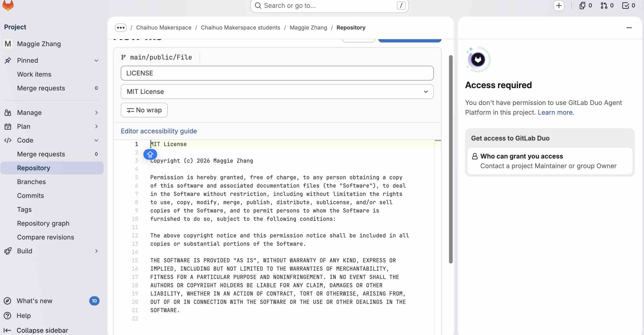Toggle the No wrap button
644x335 pixels.
point(144,110)
